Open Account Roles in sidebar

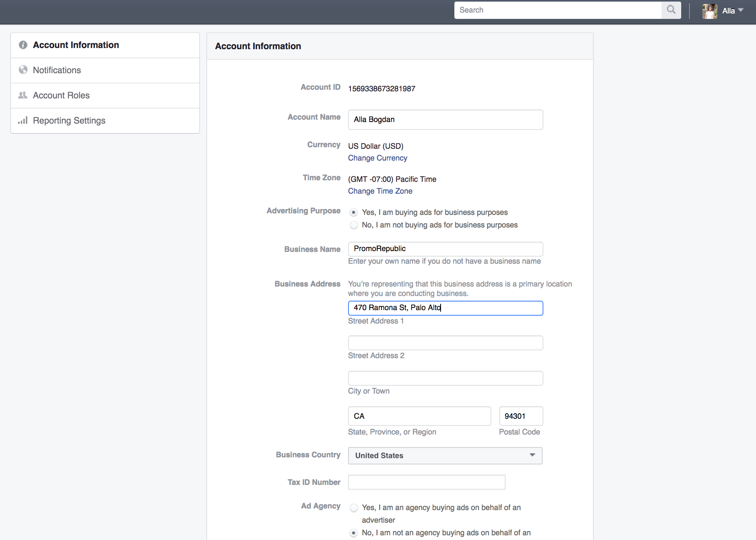(x=105, y=96)
